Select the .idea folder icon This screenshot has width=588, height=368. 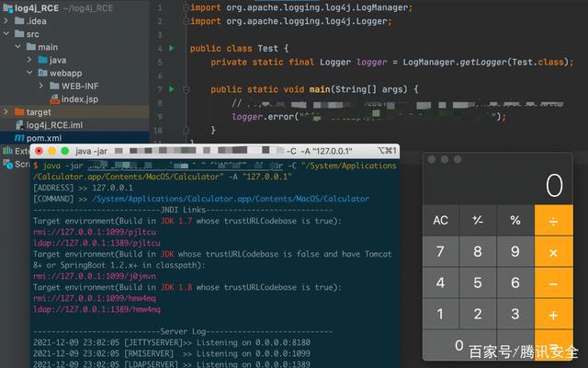19,20
